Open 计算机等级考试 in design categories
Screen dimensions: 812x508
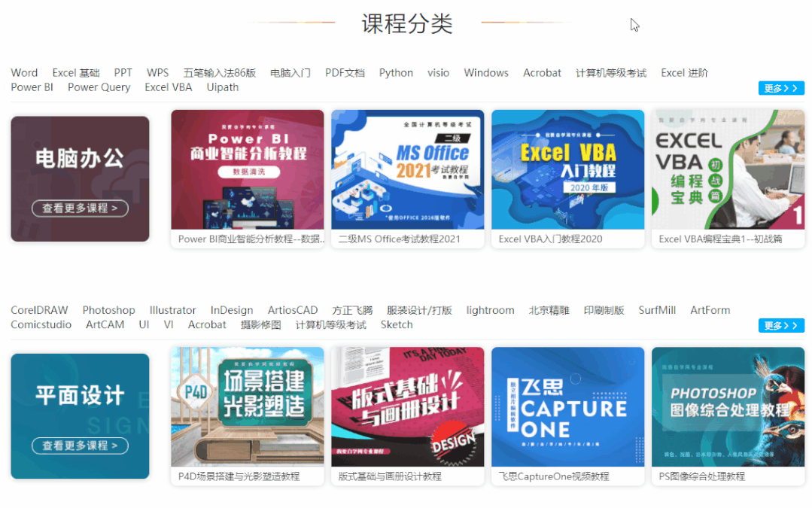[x=330, y=324]
